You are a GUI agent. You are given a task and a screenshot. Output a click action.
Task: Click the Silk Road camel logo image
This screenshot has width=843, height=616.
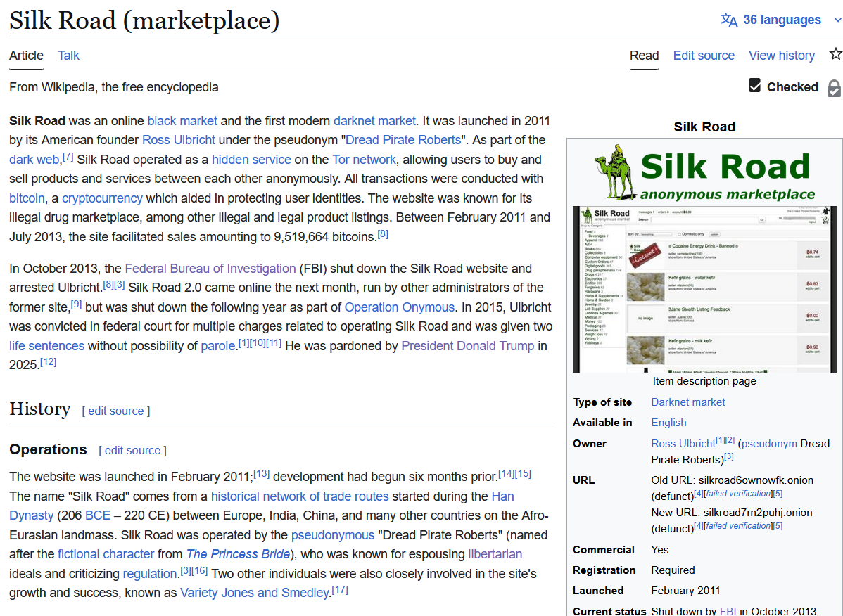click(704, 172)
